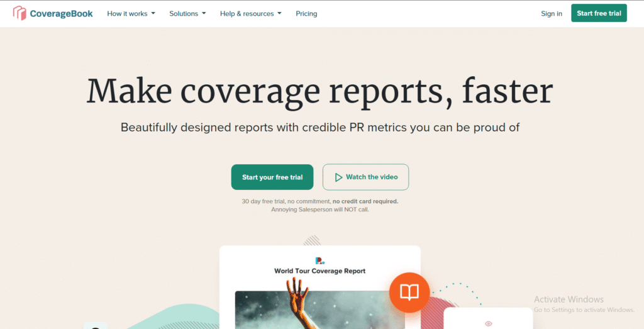Expand the Help & resources menu

[x=250, y=14]
